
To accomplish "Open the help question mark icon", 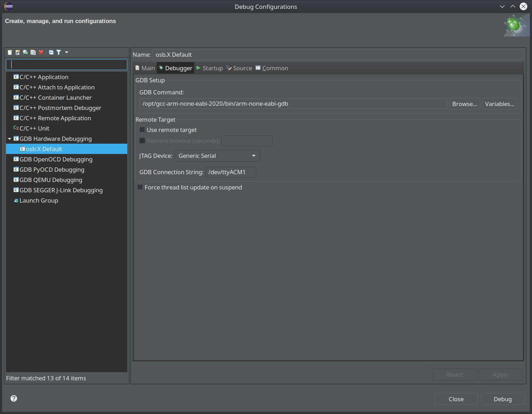I will click(14, 398).
